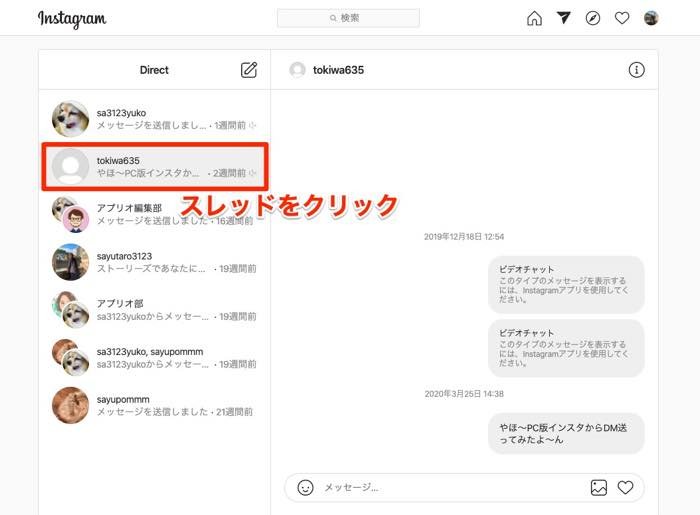
Task: Open Direct messages paper plane icon
Action: coord(563,18)
